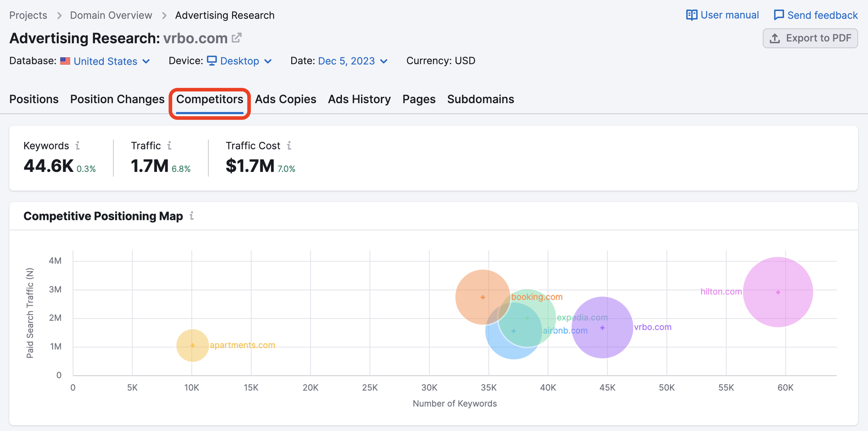Click the 6.8% traffic change value
868x431 pixels.
pos(181,169)
